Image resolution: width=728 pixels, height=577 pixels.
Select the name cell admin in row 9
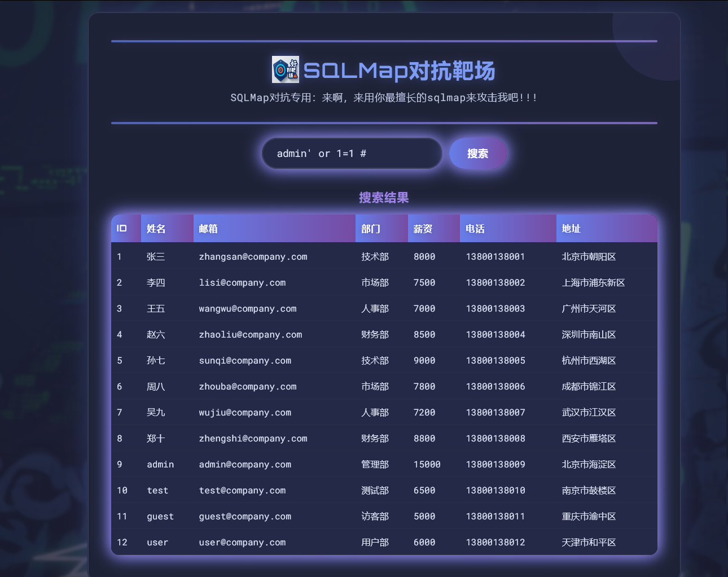coord(160,465)
